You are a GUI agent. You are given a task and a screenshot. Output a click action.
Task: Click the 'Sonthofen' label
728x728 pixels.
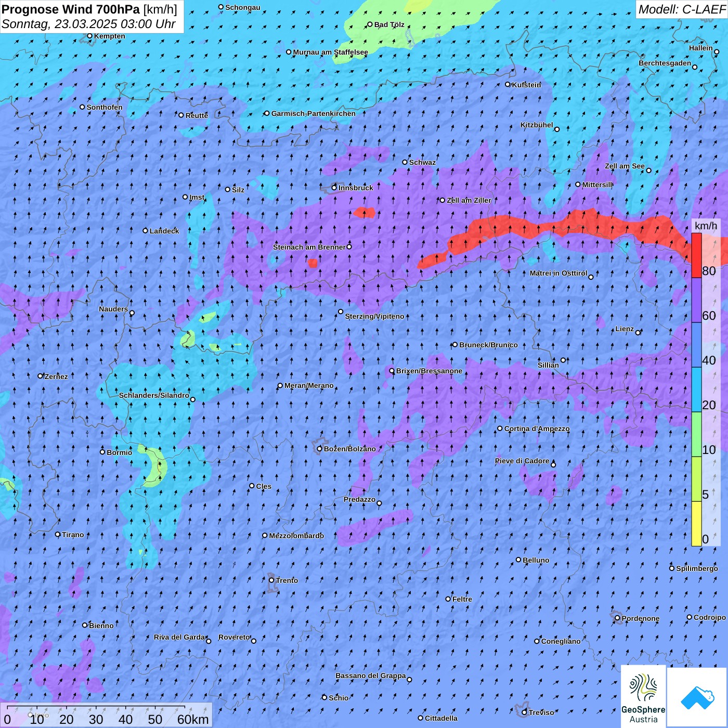click(105, 107)
